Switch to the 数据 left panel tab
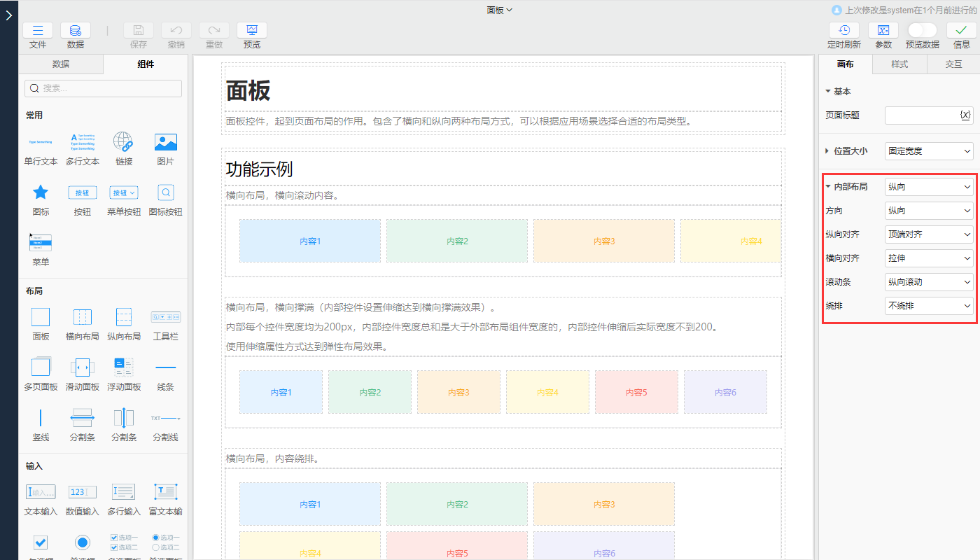The width and height of the screenshot is (980, 560). (x=60, y=63)
